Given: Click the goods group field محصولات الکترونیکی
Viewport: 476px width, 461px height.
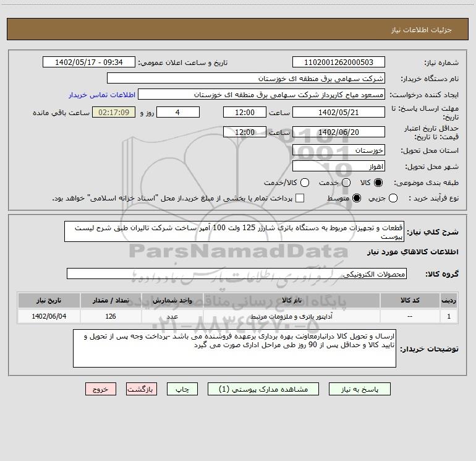Looking at the screenshot, I should [237, 274].
